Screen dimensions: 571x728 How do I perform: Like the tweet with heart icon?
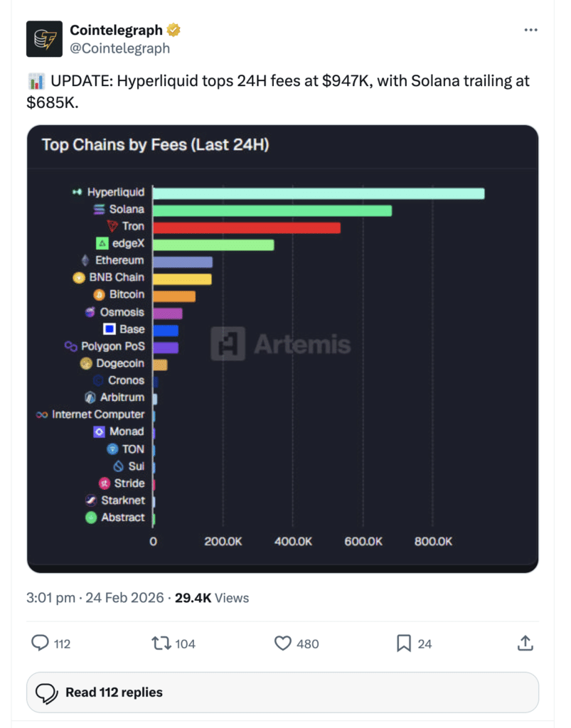283,643
